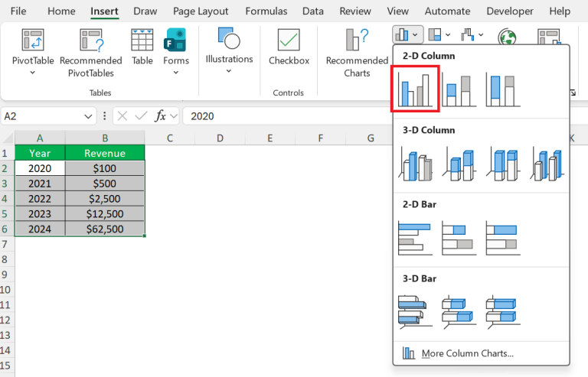Choose the Clustered Column chart

point(415,89)
